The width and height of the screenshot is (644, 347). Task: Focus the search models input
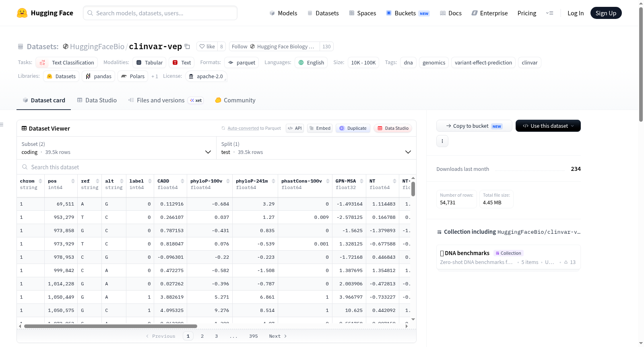tap(160, 13)
